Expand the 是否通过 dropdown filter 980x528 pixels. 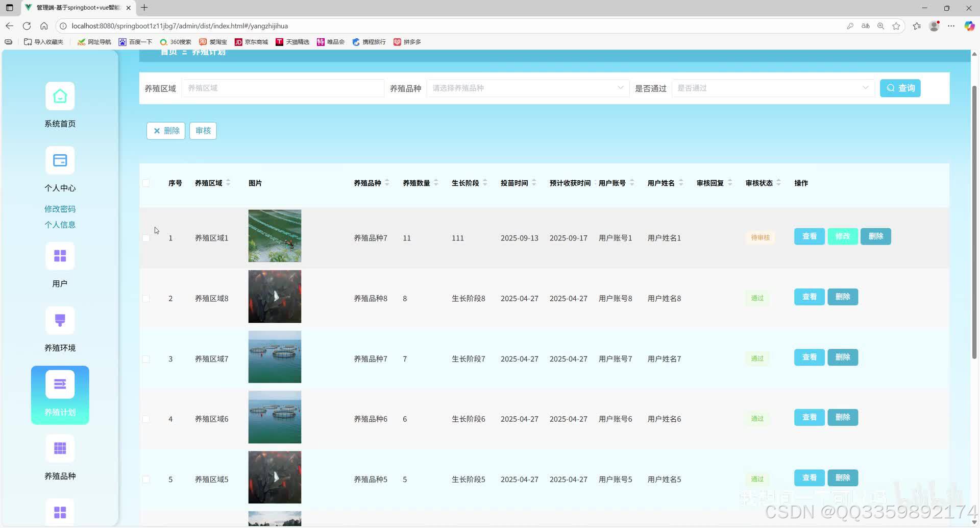pyautogui.click(x=773, y=88)
